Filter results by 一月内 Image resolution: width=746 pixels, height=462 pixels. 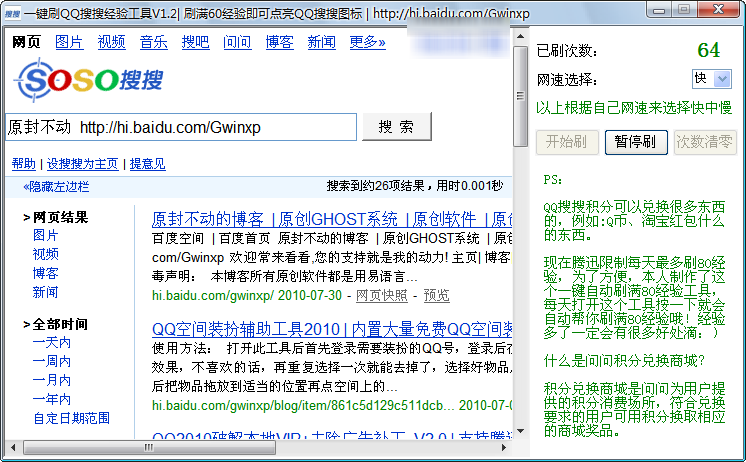[51, 380]
